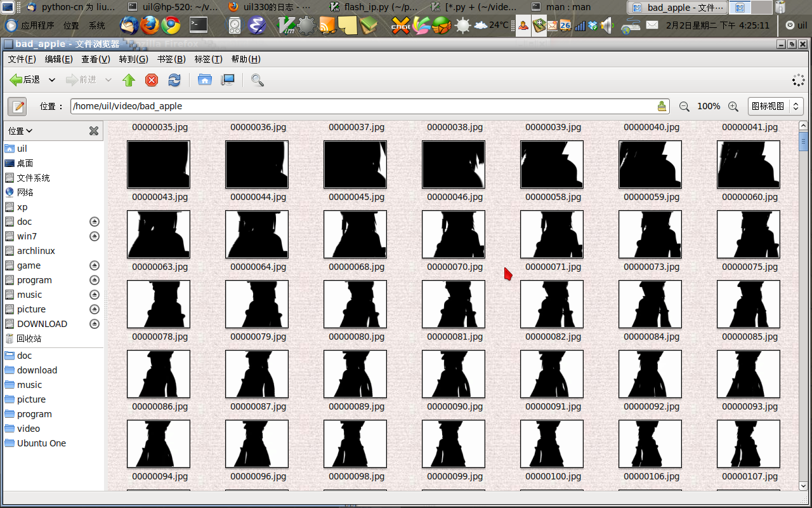The width and height of the screenshot is (812, 508).
Task: Unmount the DOWNLOAD volume in sidebar
Action: [x=95, y=324]
